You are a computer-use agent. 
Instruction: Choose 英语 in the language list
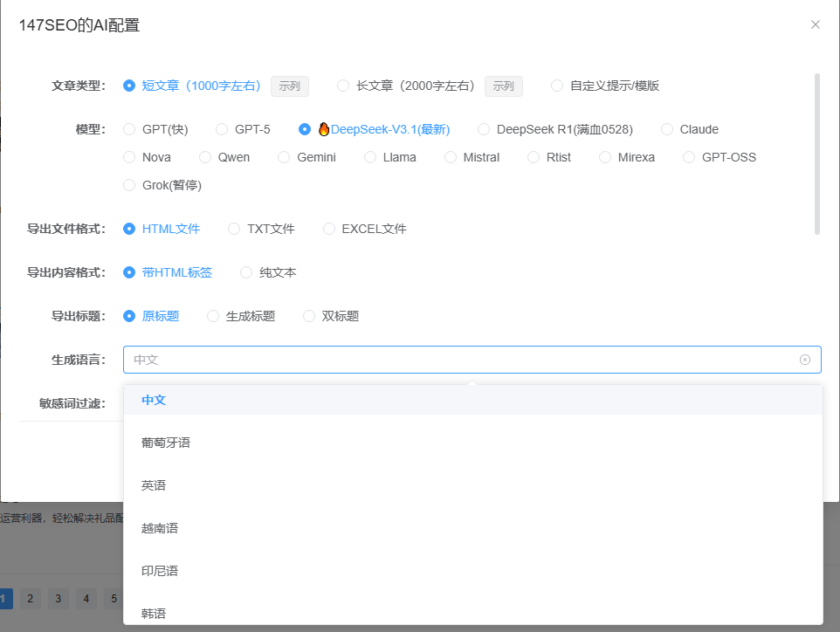pos(153,484)
